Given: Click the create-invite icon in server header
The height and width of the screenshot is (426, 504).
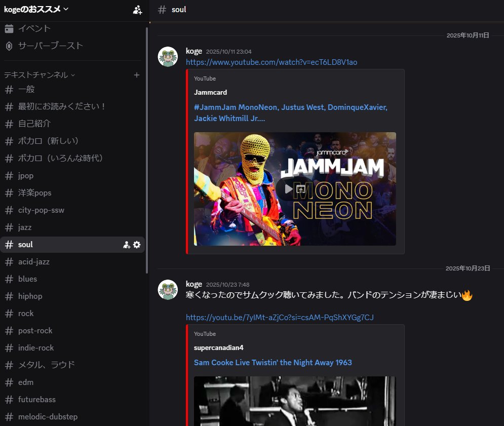Looking at the screenshot, I should (x=137, y=10).
